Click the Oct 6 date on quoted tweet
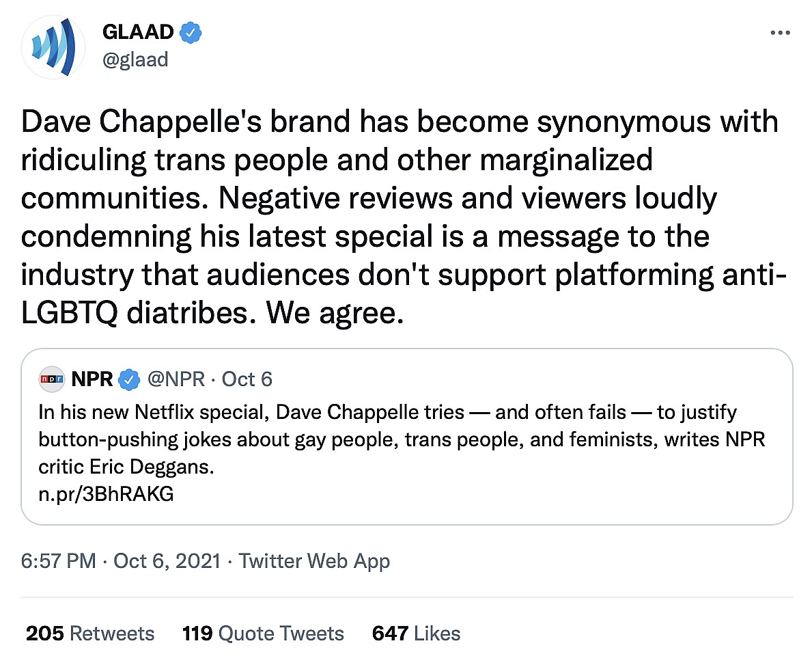 247,379
